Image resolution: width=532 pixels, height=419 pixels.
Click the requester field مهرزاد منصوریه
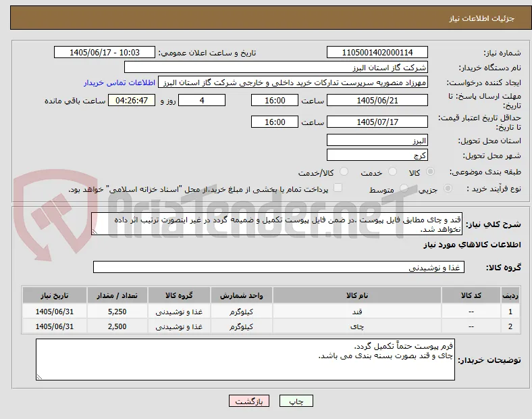[293, 82]
